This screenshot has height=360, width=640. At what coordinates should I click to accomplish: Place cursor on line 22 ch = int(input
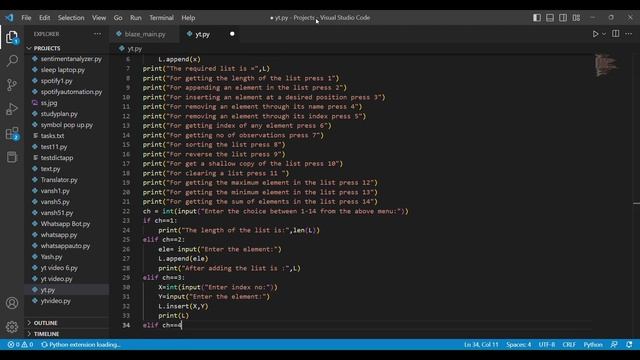pos(276,211)
